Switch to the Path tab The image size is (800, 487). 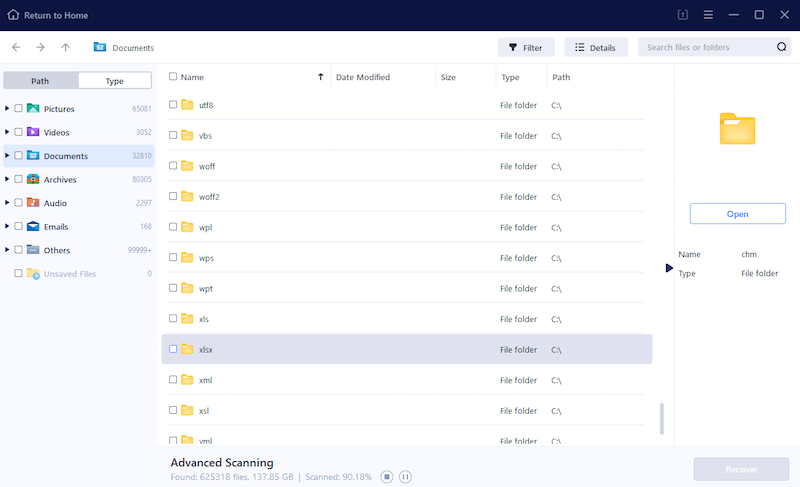click(40, 81)
